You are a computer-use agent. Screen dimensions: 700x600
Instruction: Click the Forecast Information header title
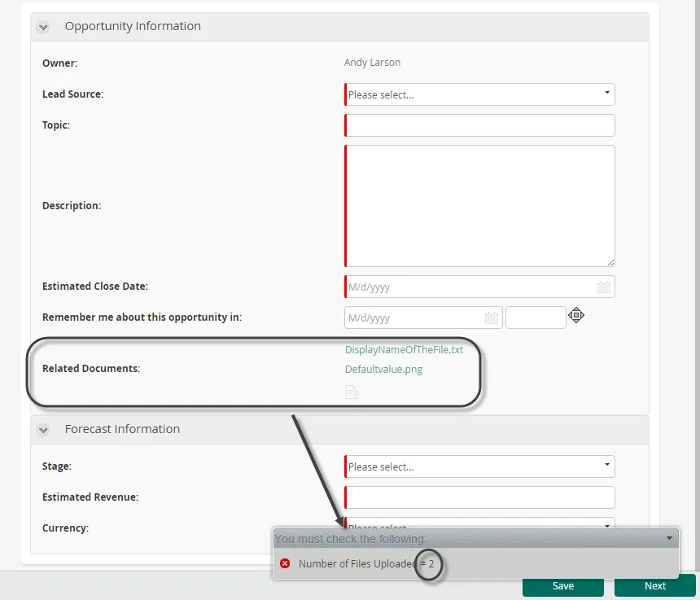click(122, 429)
